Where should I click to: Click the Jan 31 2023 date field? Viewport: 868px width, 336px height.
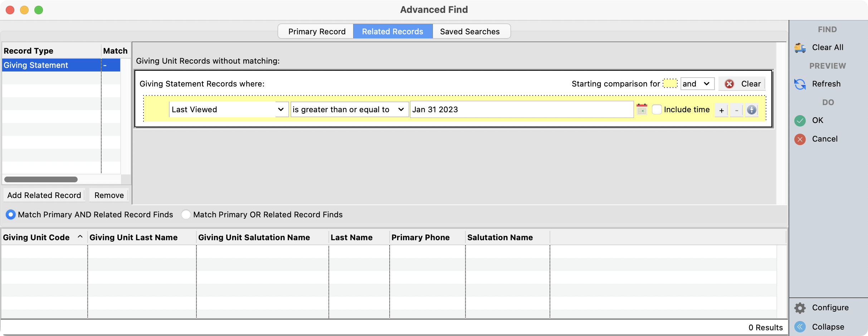(522, 109)
